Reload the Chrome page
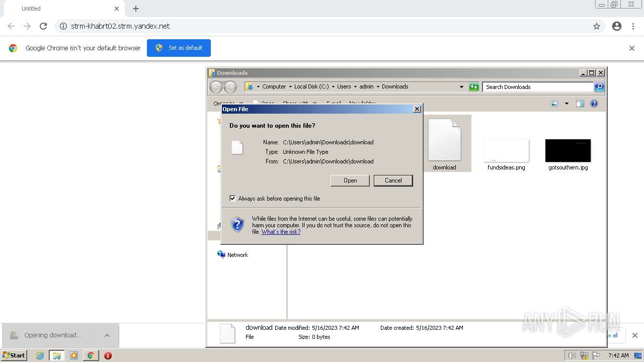The image size is (644, 362). click(43, 26)
